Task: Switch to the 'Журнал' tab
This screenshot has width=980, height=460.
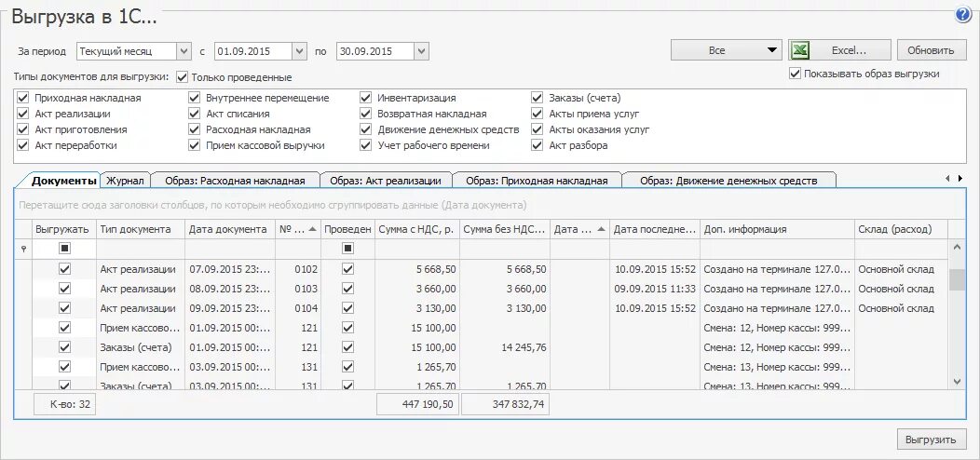Action: (125, 181)
